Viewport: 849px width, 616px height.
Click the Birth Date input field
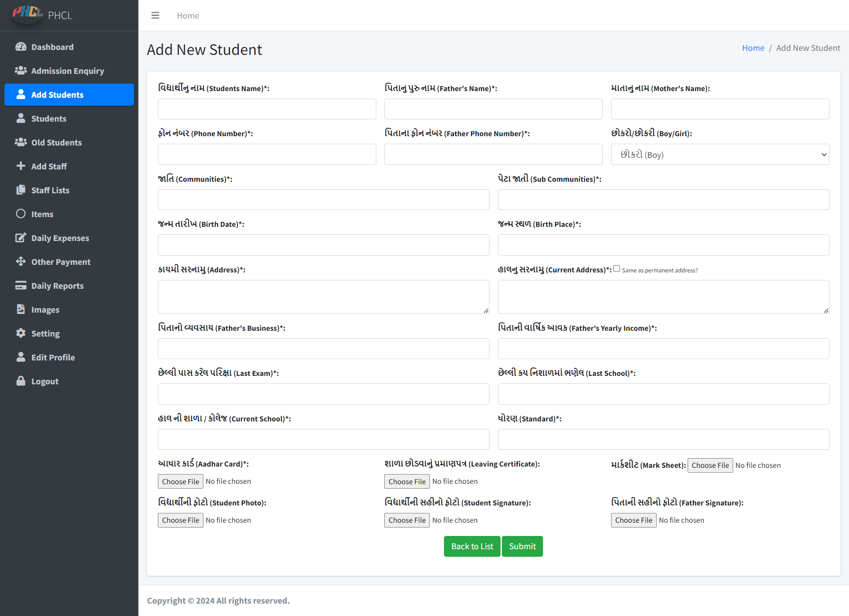pyautogui.click(x=323, y=245)
